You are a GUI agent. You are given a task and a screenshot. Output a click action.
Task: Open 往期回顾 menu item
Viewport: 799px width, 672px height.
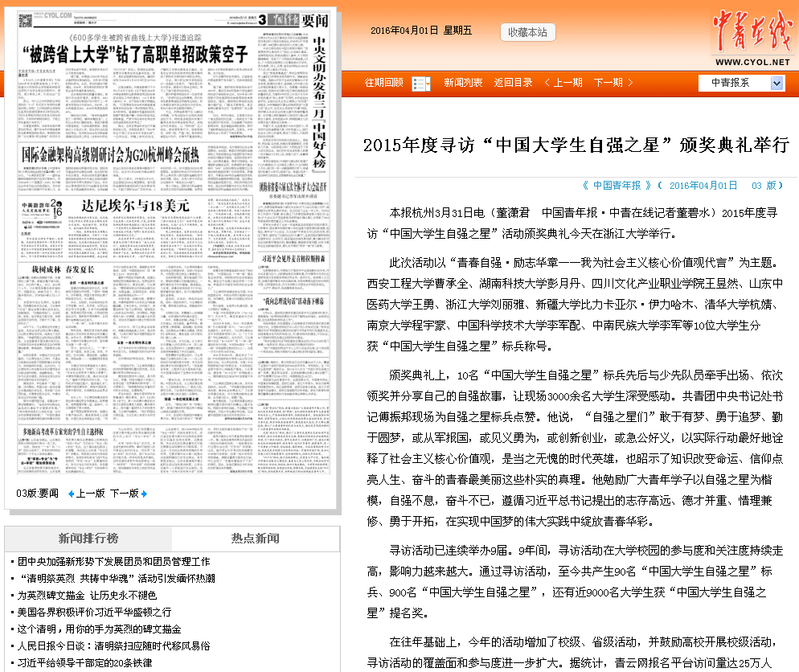coord(383,83)
